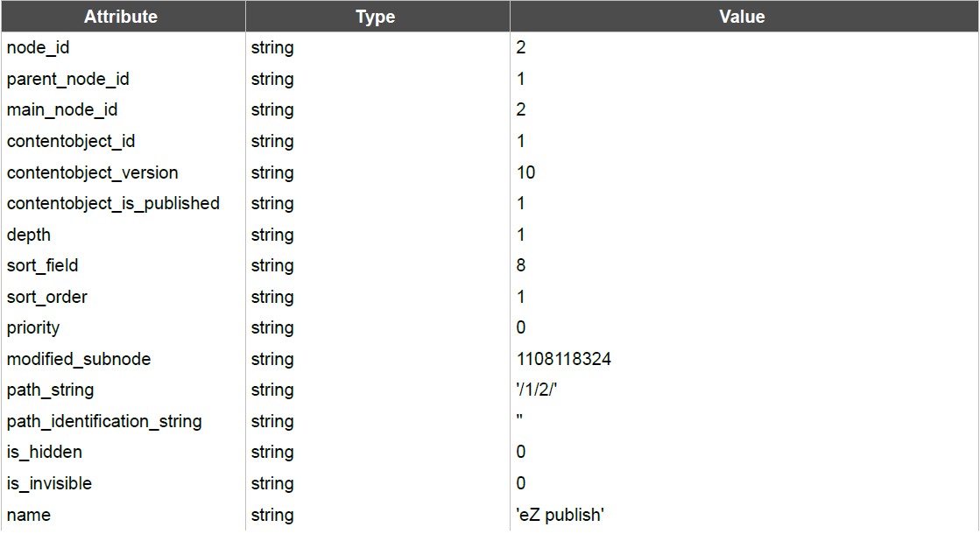
Task: Click the Value column header
Action: click(744, 17)
